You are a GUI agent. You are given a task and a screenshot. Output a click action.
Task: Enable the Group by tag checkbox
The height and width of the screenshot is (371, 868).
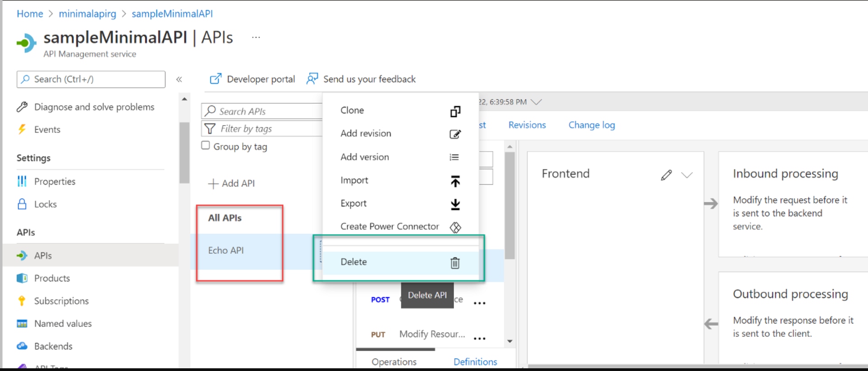206,146
